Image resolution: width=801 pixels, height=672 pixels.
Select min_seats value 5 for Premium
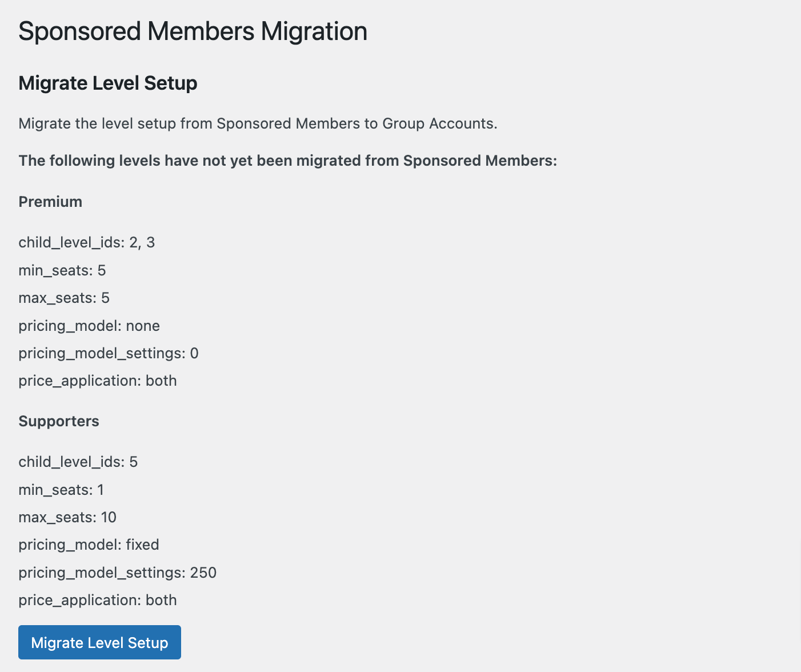pos(62,270)
